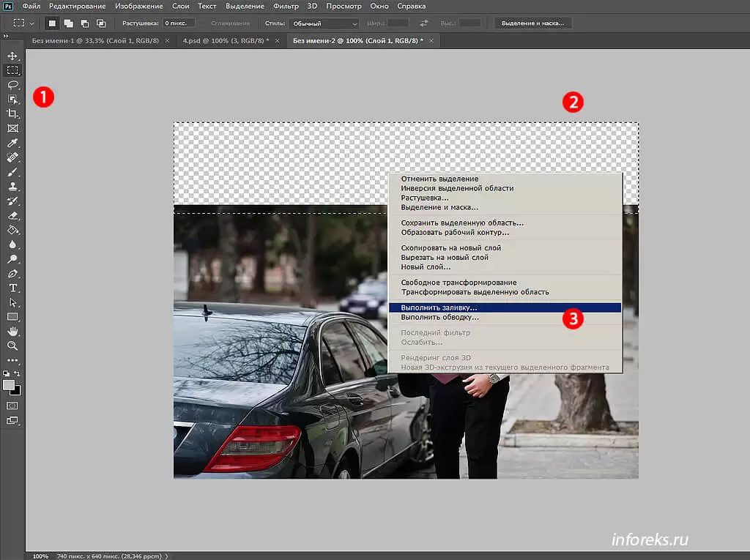Expand the toolbar with double-arrow
The height and width of the screenshot is (560, 750).
(x=6, y=35)
